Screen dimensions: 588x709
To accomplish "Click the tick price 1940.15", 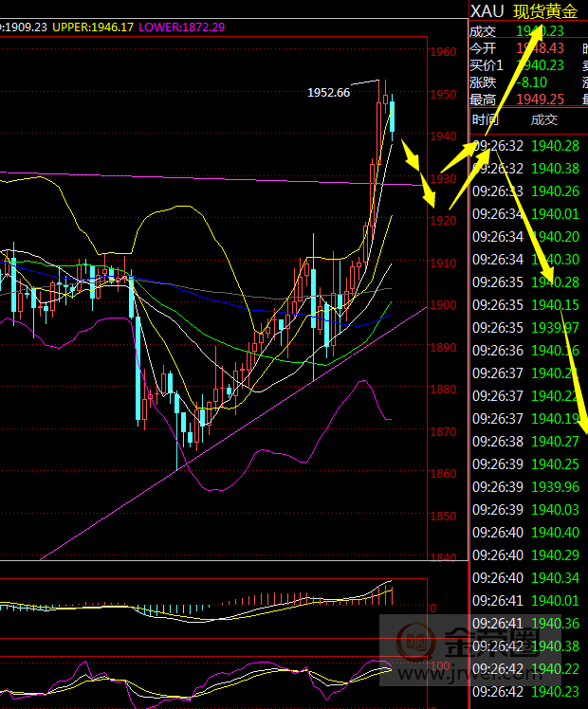I will click(x=556, y=305).
